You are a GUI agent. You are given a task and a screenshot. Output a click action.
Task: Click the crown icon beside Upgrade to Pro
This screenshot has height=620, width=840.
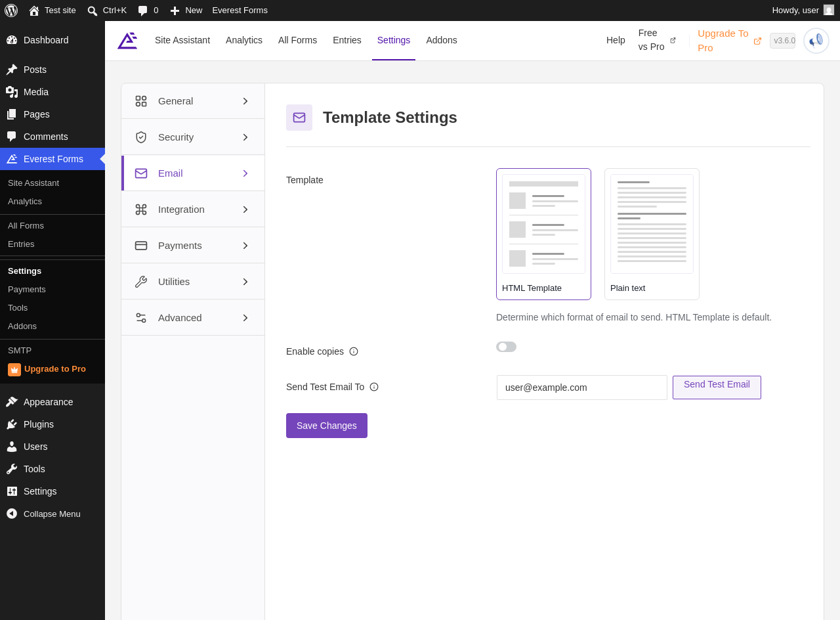pos(14,370)
